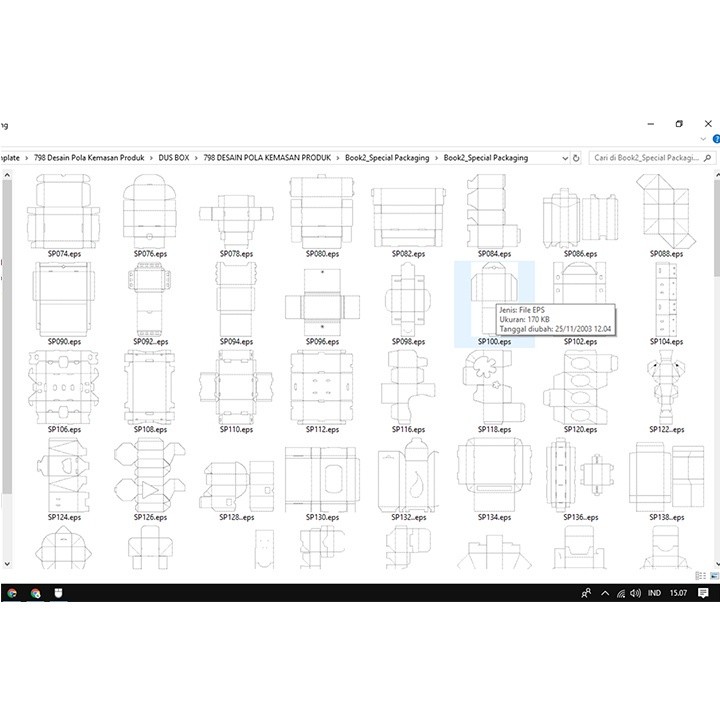Show hidden system tray icons
Screen dimensions: 720x720
click(x=605, y=593)
